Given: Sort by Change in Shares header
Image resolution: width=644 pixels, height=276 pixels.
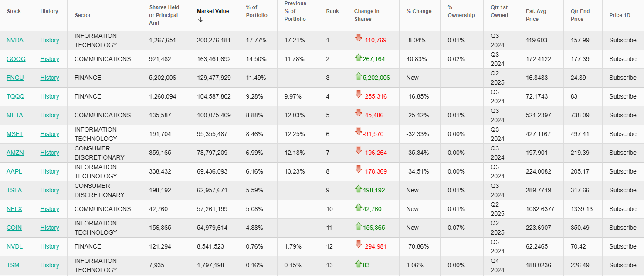Looking at the screenshot, I should 366,15.
